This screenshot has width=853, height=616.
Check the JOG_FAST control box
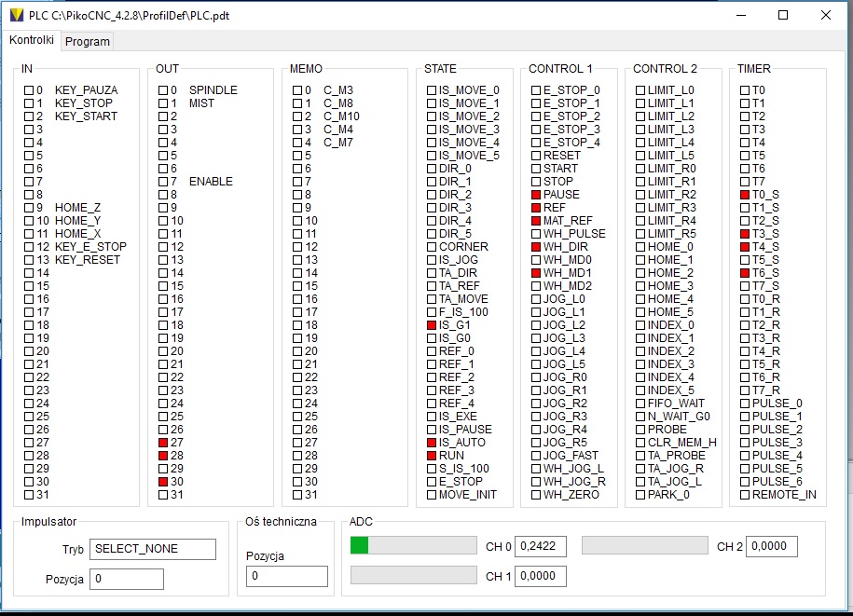pos(536,456)
